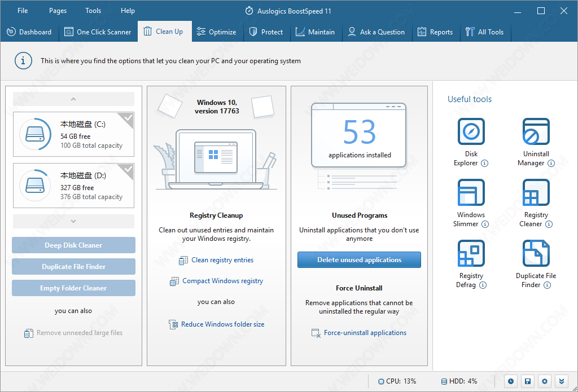
Task: Click the CPU: 13% status indicator
Action: [397, 381]
